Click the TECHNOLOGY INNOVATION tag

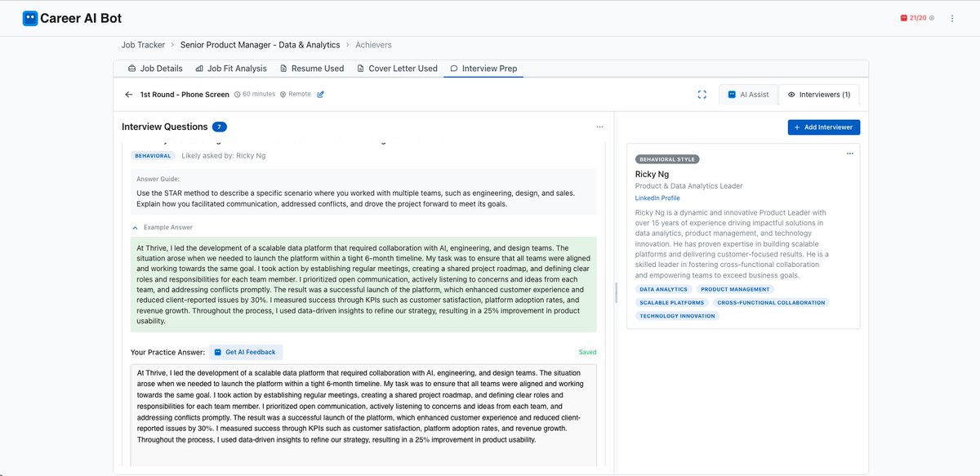pyautogui.click(x=678, y=316)
